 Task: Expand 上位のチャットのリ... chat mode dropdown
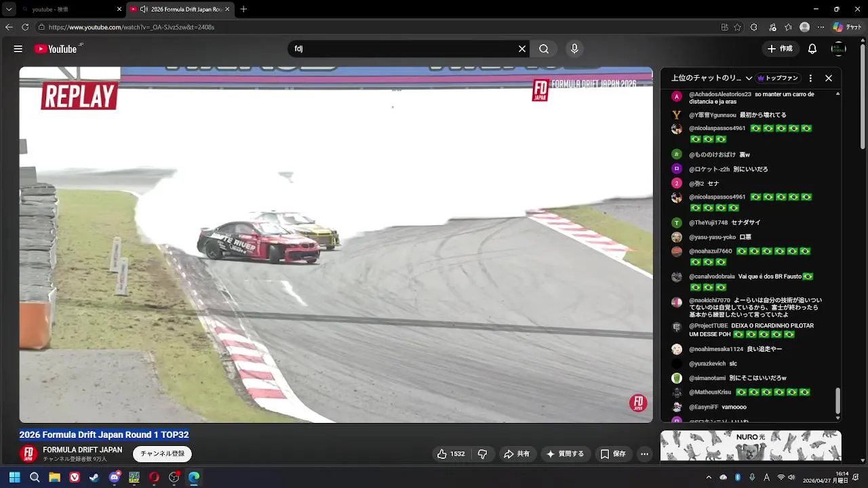pyautogui.click(x=712, y=78)
